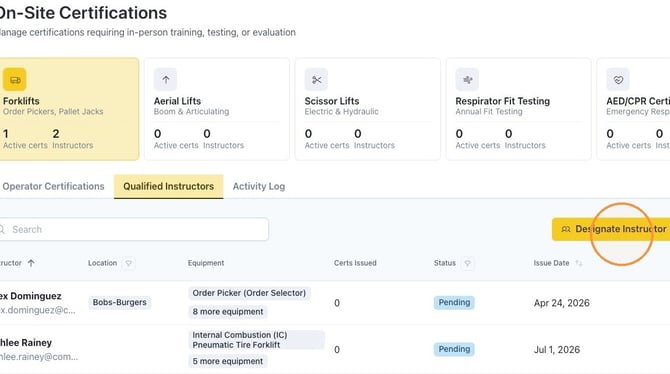Click Boom & Articulating subtitle
Screen dimensions: 670x374
191,112
